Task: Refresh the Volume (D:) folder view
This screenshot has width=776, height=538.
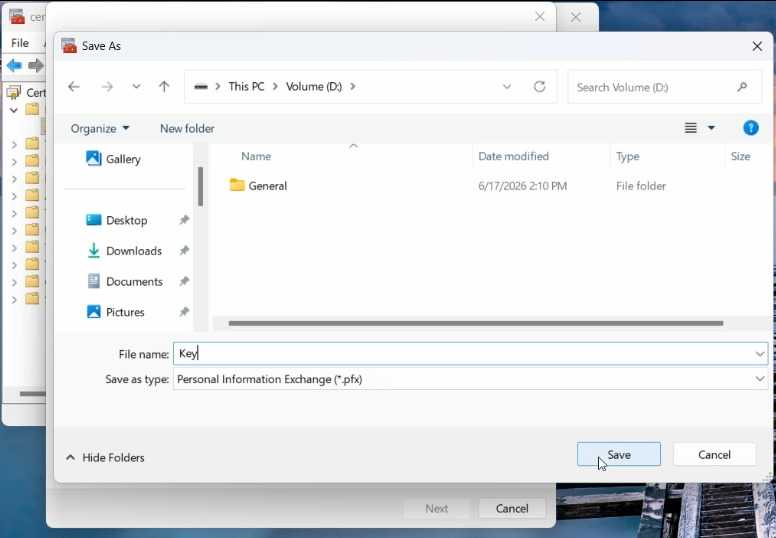Action: 539,87
